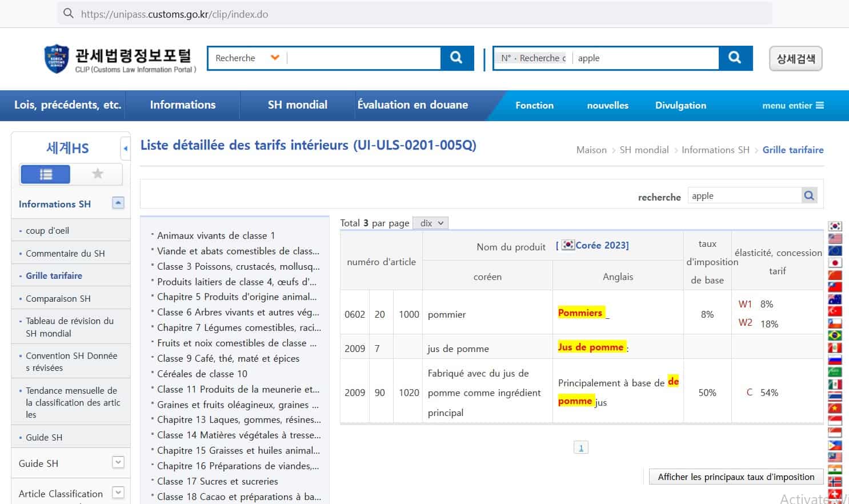The height and width of the screenshot is (504, 849).
Task: Collapse the left sidebar with arrow handle
Action: point(125,149)
